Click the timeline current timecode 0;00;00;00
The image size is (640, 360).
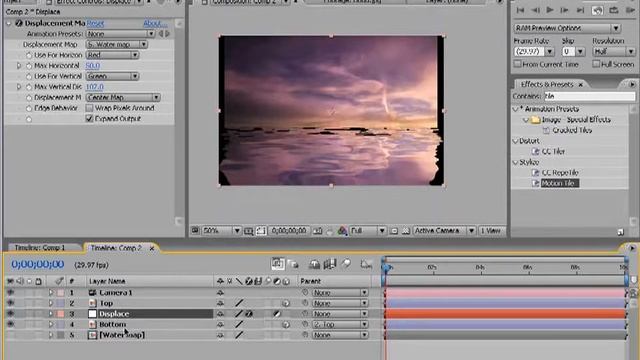click(38, 264)
